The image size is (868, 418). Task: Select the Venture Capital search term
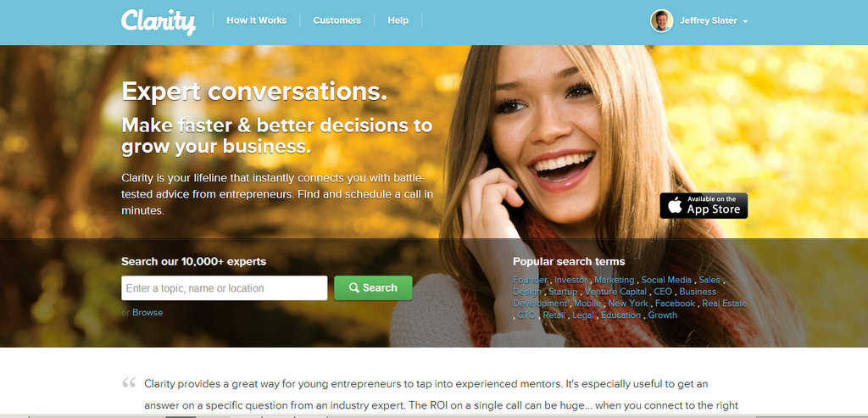pyautogui.click(x=615, y=292)
